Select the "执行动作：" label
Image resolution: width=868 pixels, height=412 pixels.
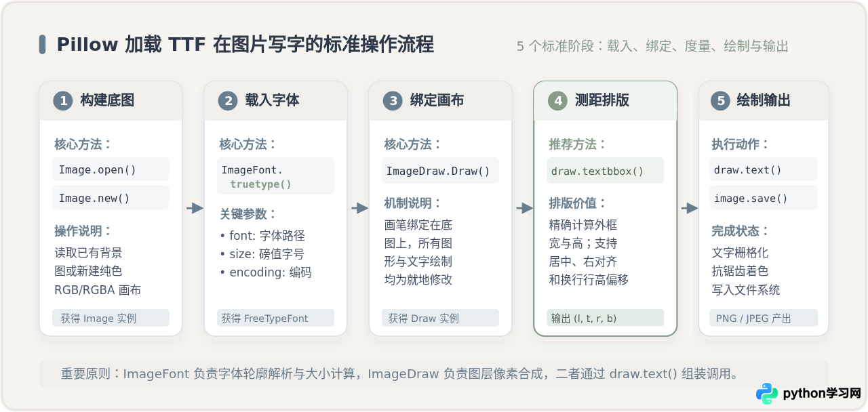click(x=741, y=144)
